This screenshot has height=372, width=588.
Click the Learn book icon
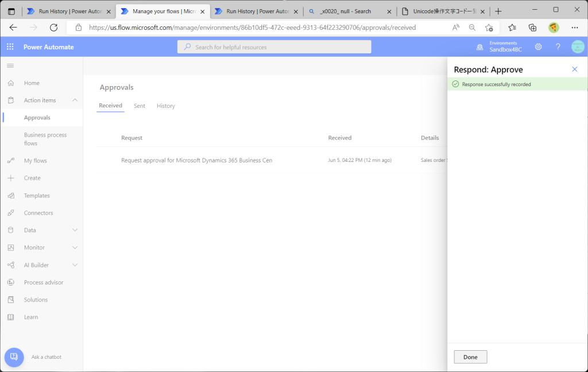coord(11,317)
